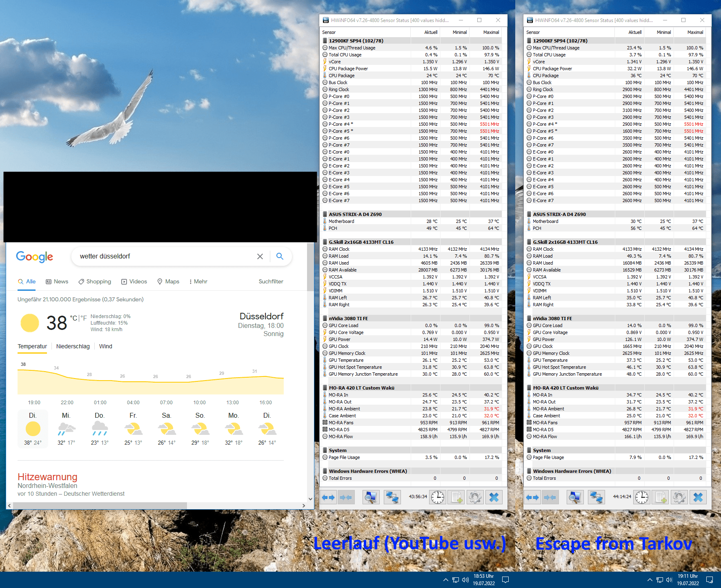The width and height of the screenshot is (721, 588).
Task: Open the Mehr dropdown in Google search
Action: 198,281
